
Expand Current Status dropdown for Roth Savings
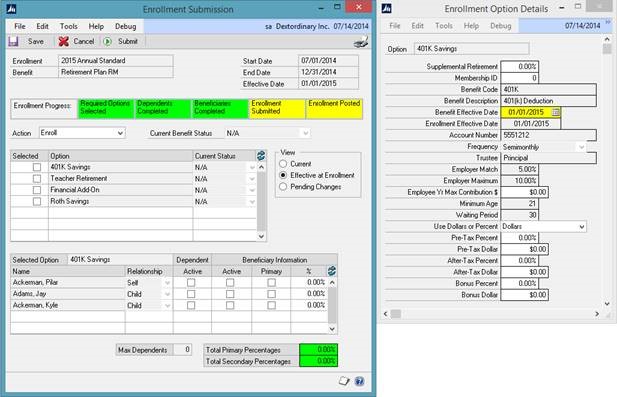252,202
